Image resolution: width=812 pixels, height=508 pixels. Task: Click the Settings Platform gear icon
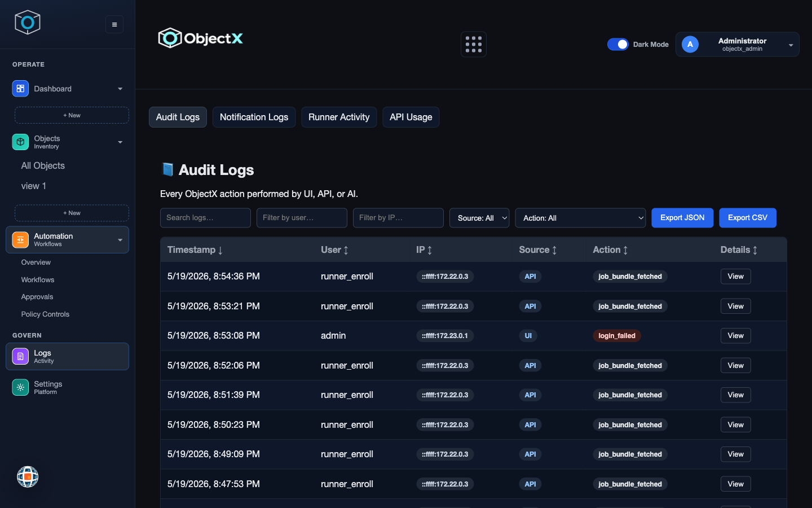pos(20,387)
